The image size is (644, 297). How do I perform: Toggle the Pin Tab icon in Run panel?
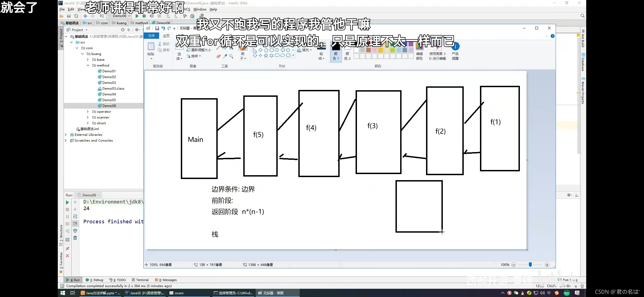(x=67, y=249)
